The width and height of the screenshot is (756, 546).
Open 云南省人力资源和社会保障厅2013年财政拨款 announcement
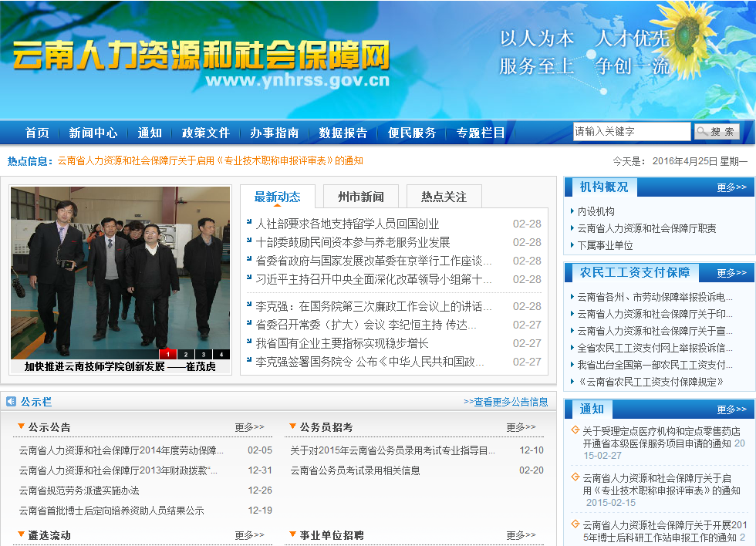point(118,470)
